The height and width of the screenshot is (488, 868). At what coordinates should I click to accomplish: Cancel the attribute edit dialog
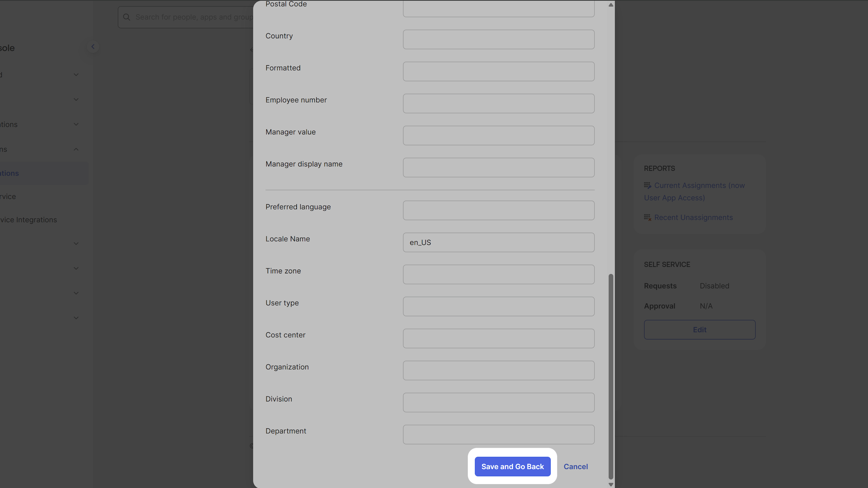tap(576, 467)
